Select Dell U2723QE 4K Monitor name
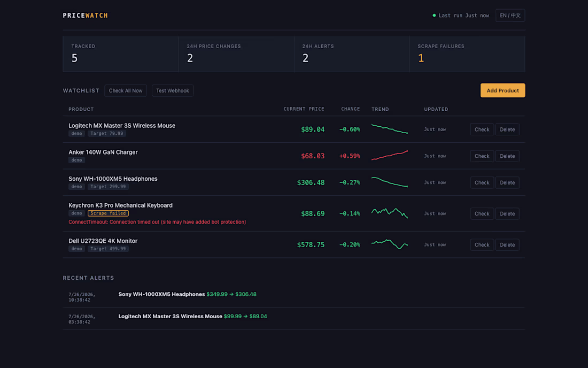The width and height of the screenshot is (588, 368). (103, 241)
